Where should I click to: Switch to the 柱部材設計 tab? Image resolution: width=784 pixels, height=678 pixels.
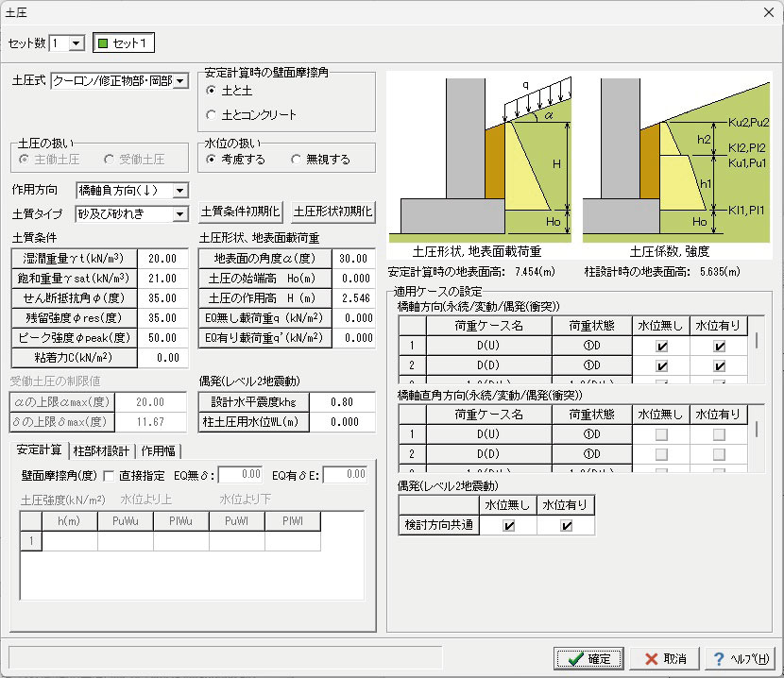click(103, 450)
